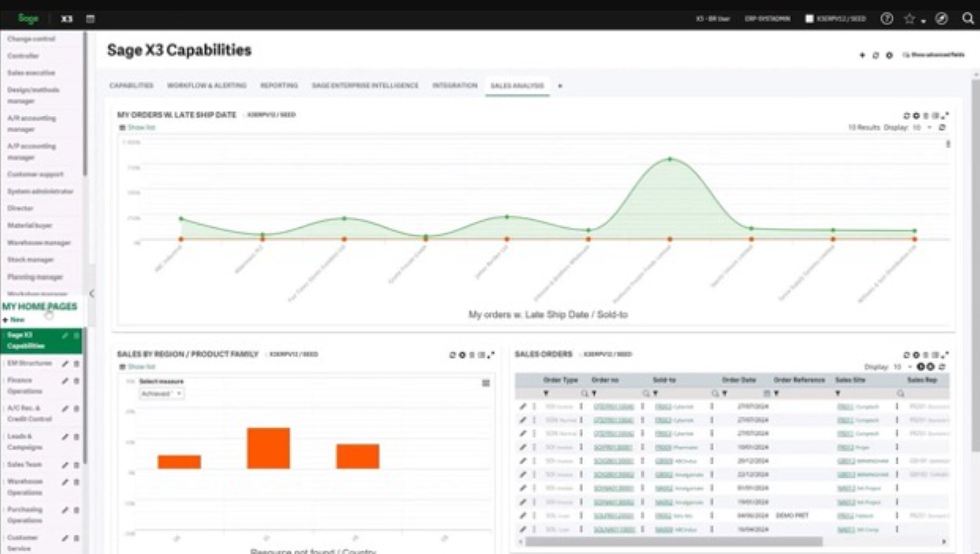Click the edit pencil for Sales Team page
980x554 pixels.
pos(65,465)
